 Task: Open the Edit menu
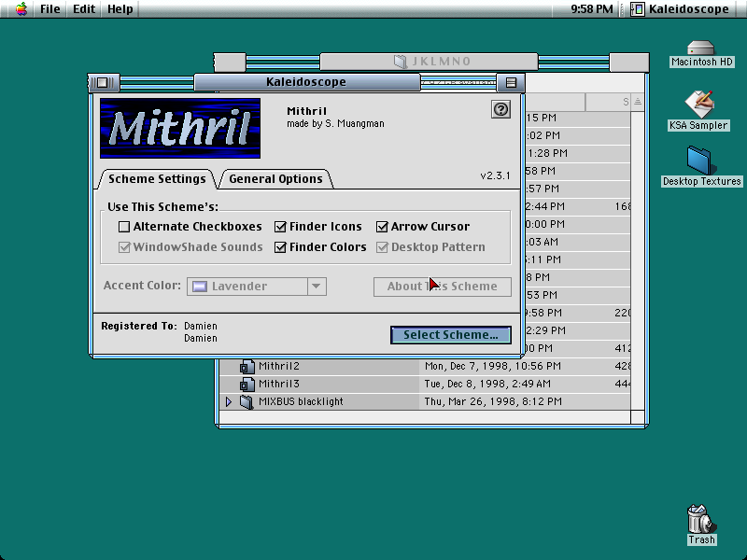pyautogui.click(x=84, y=8)
